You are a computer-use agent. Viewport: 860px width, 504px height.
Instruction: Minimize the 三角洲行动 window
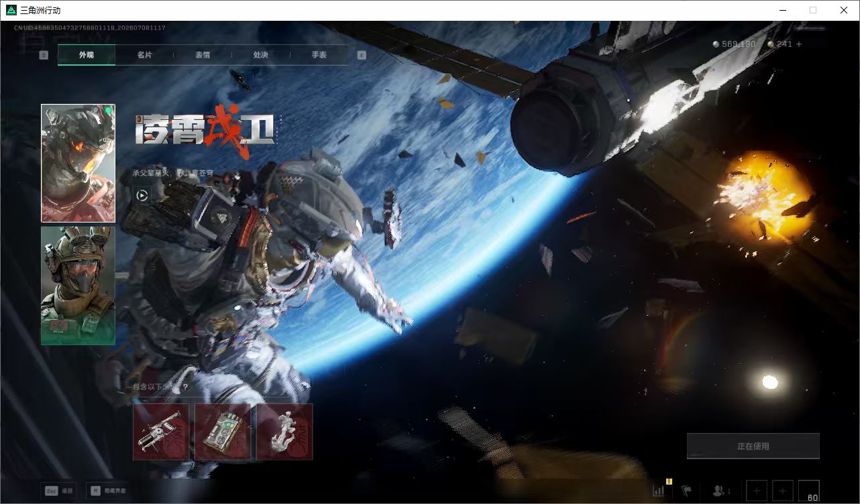pyautogui.click(x=783, y=10)
